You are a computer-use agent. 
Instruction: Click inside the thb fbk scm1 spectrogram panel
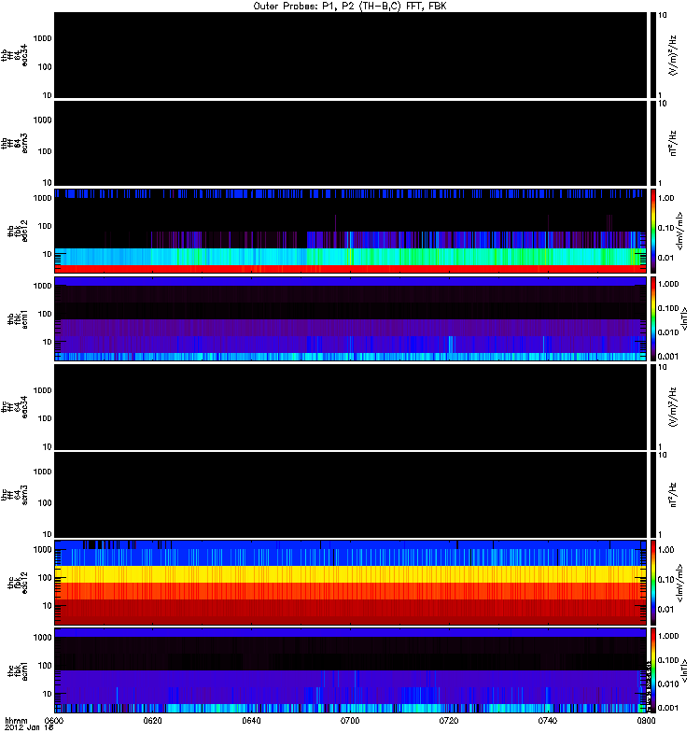pos(350,318)
